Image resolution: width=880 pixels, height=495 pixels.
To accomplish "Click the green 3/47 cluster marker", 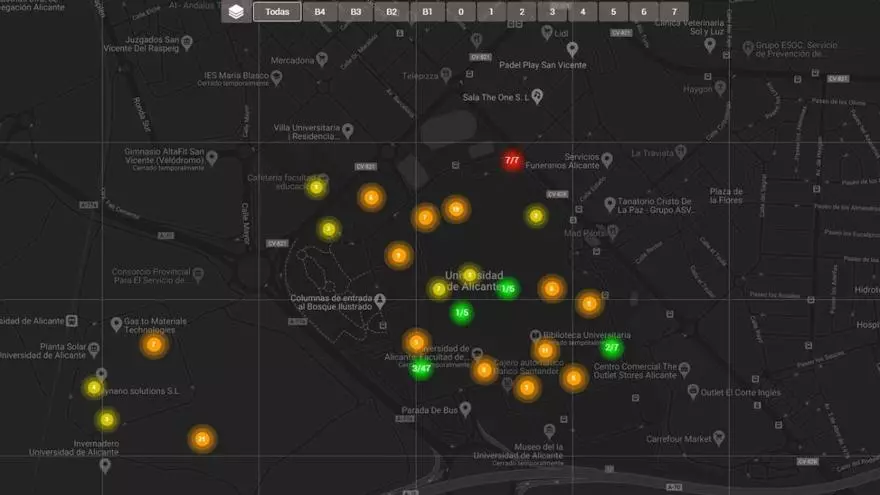I will [x=421, y=368].
